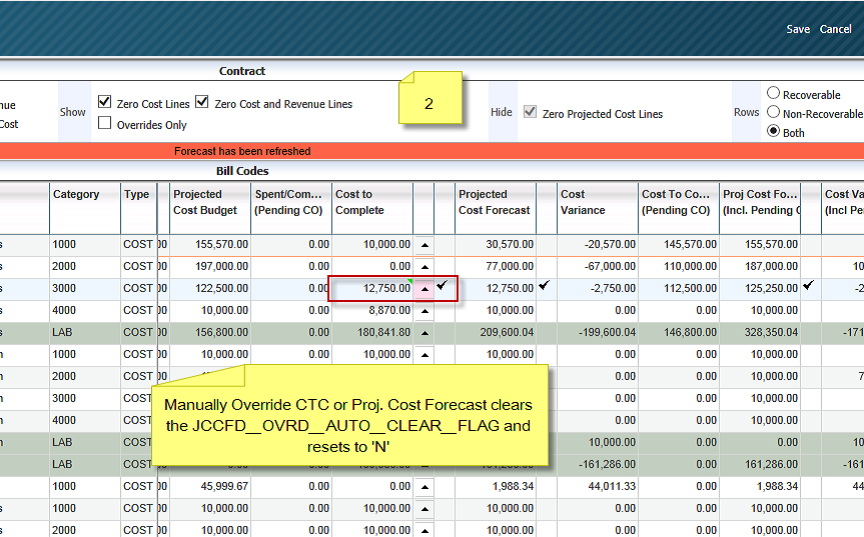The image size is (864, 537).
Task: Select Cost to Complete cell 12,750.00
Action: coord(372,289)
